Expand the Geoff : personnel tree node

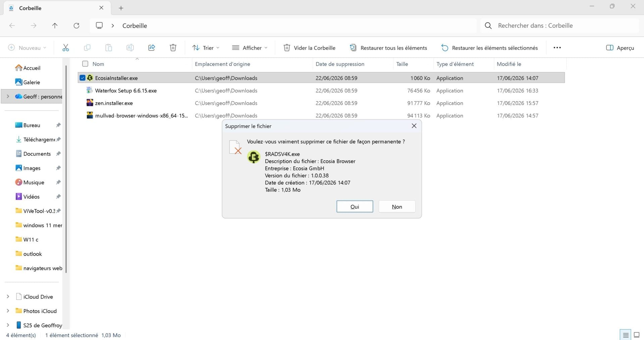tap(8, 96)
